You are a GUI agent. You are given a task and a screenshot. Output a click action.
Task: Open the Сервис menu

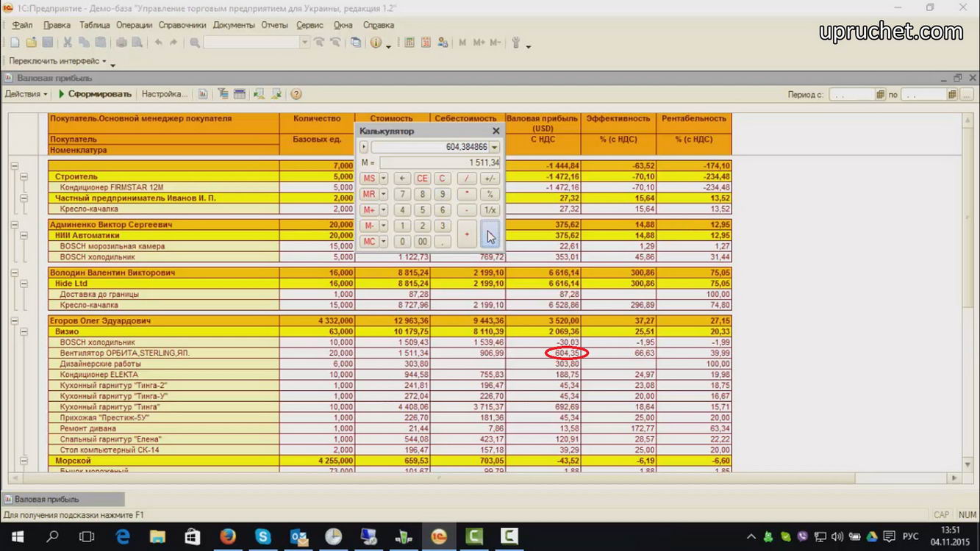[x=310, y=25]
